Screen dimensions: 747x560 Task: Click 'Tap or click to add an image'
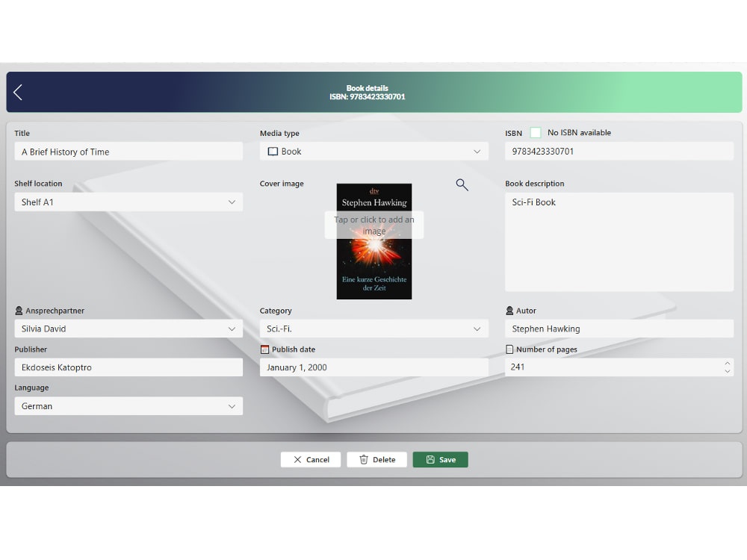coord(374,225)
